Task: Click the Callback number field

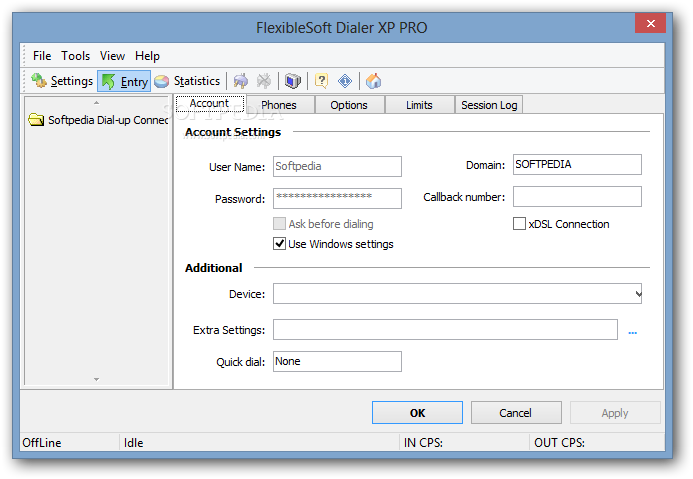Action: coord(577,197)
